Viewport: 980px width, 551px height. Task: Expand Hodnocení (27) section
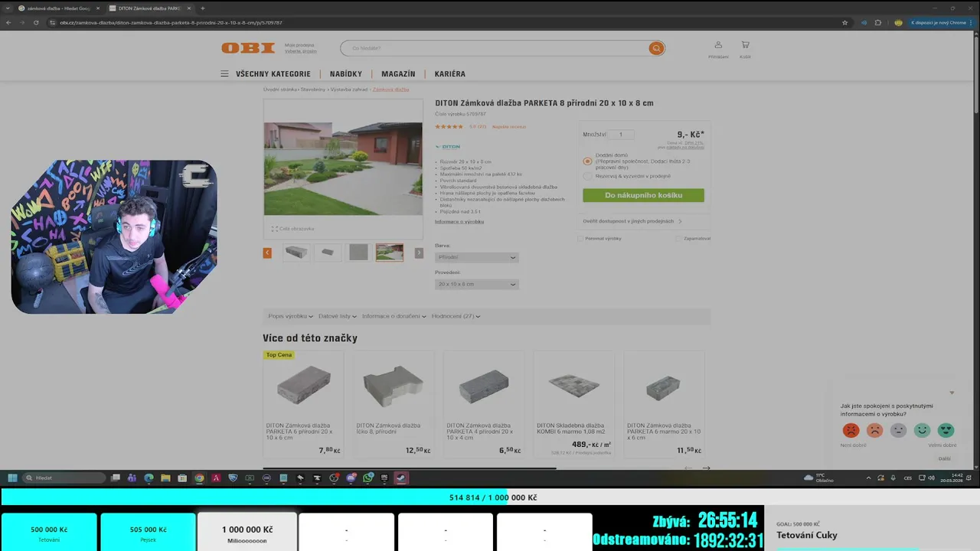[456, 316]
